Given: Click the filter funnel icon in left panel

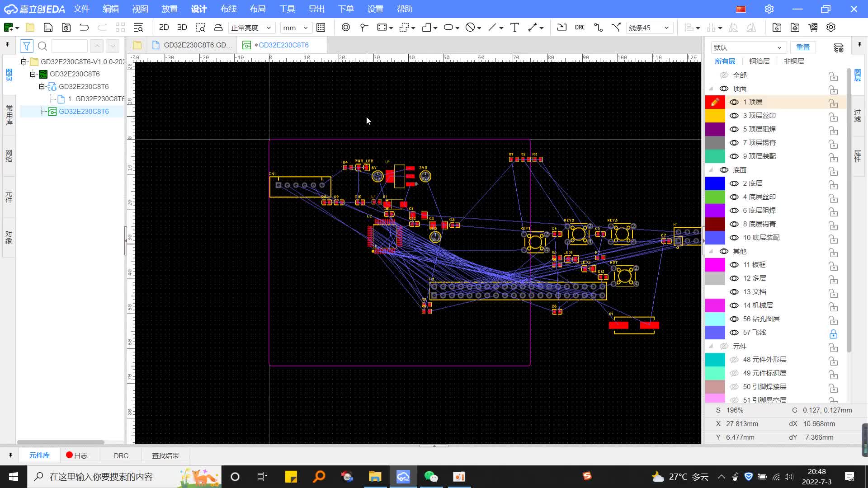Looking at the screenshot, I should point(27,46).
